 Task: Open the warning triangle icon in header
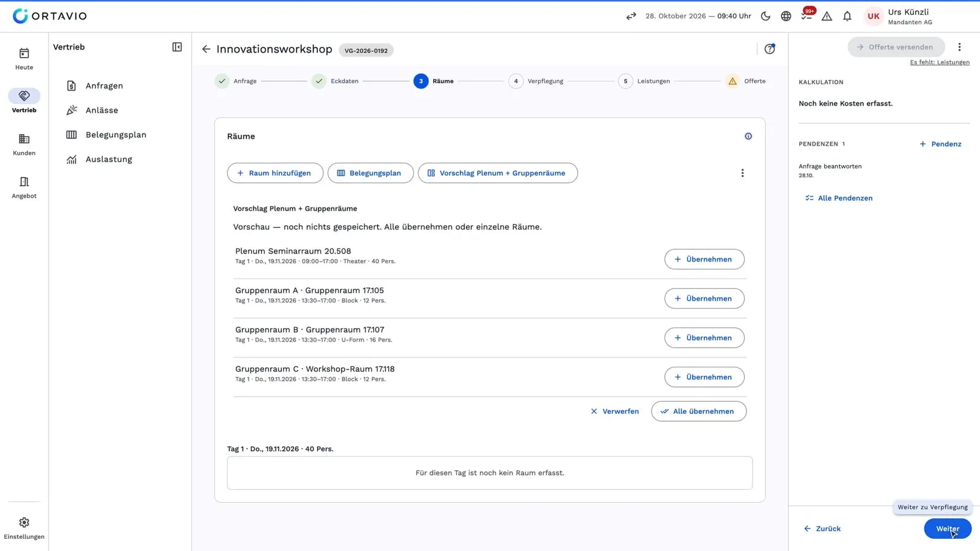(827, 16)
